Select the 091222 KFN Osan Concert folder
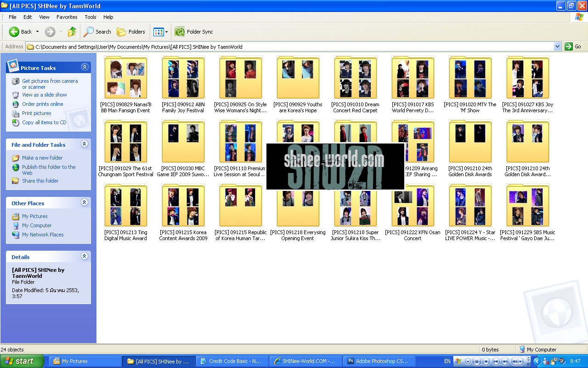Screen dimensions: 588x368 pos(413,213)
